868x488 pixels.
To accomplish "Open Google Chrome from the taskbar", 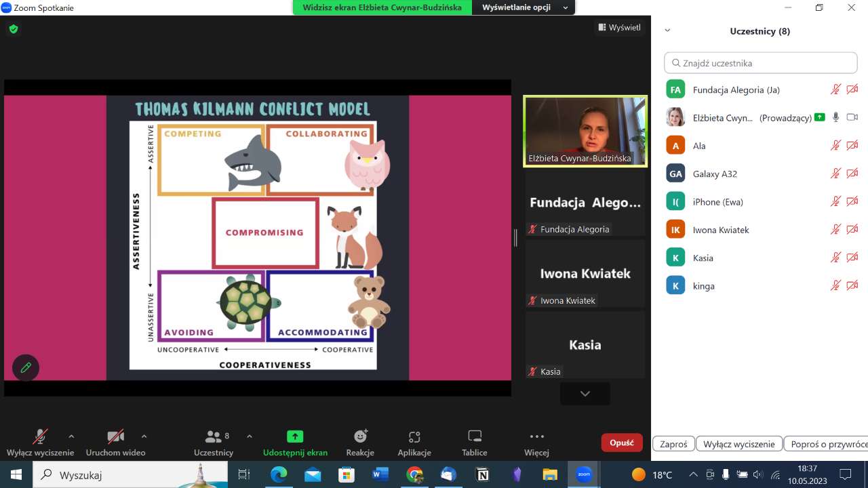I will [415, 474].
